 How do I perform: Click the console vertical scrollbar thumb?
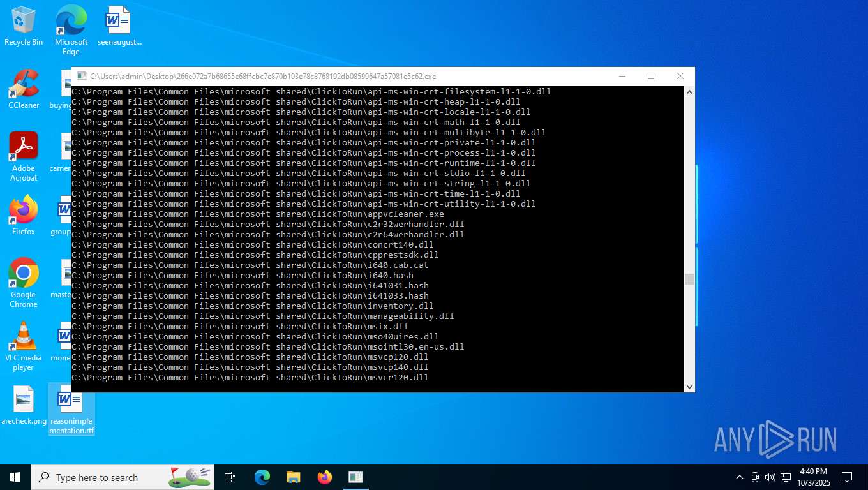pos(689,279)
